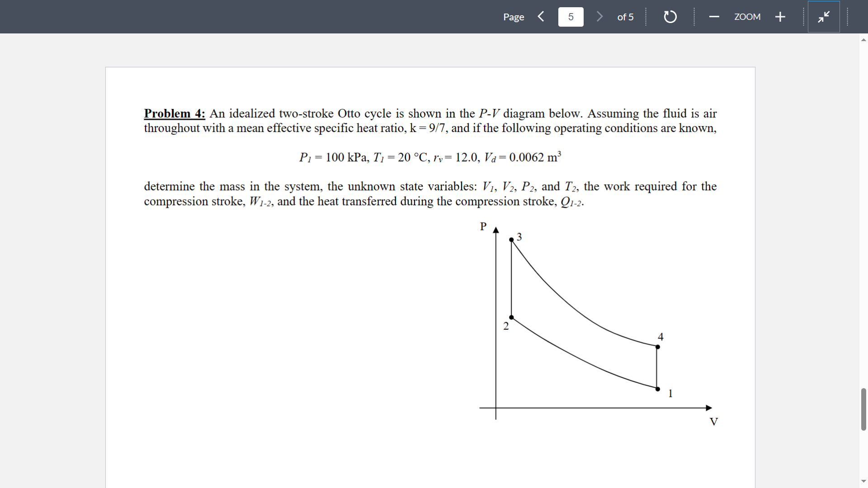Select the underlined Problem 4 heading
This screenshot has width=868, height=488.
pyautogui.click(x=174, y=113)
